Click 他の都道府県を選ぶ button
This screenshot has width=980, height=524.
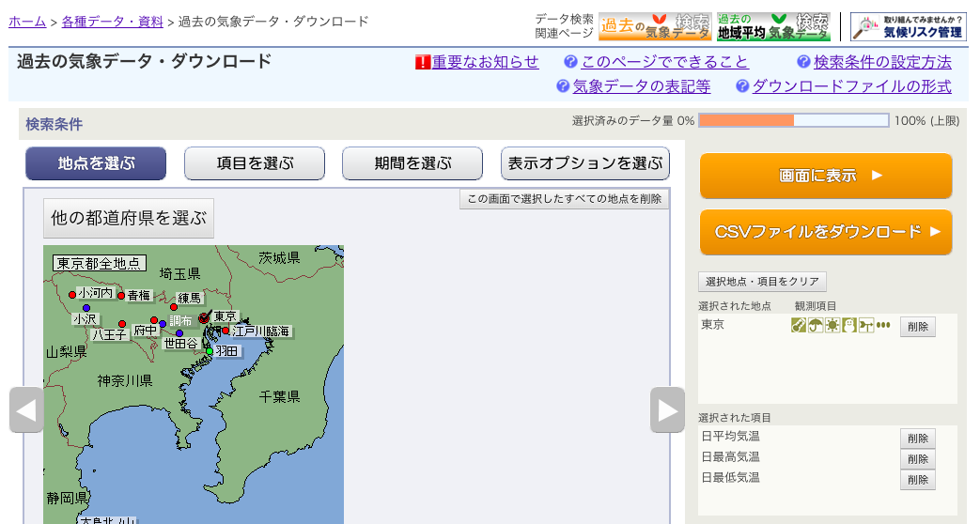coord(129,218)
